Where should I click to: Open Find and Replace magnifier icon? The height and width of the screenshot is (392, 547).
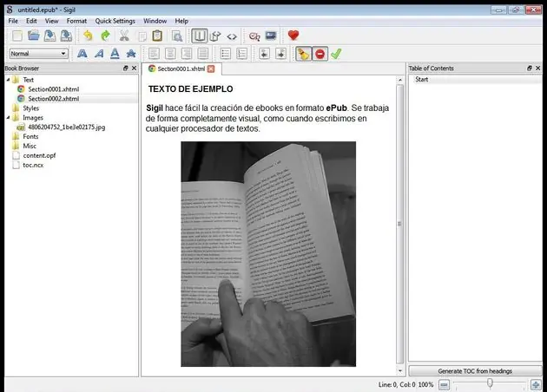[177, 36]
